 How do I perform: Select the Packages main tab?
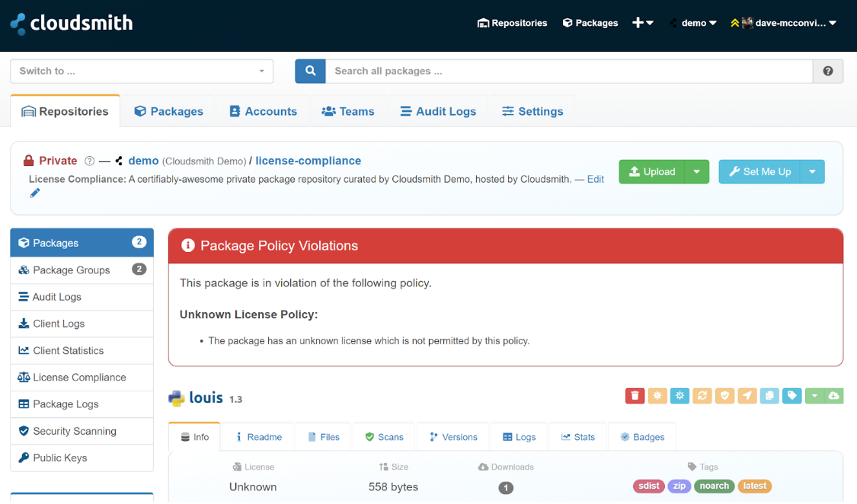coord(169,111)
